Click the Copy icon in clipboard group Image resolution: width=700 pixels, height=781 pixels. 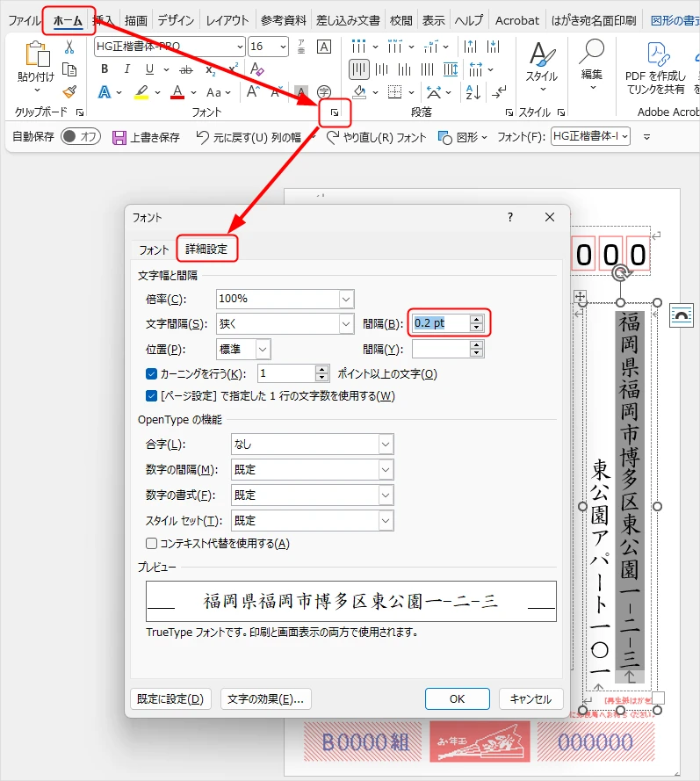point(69,69)
